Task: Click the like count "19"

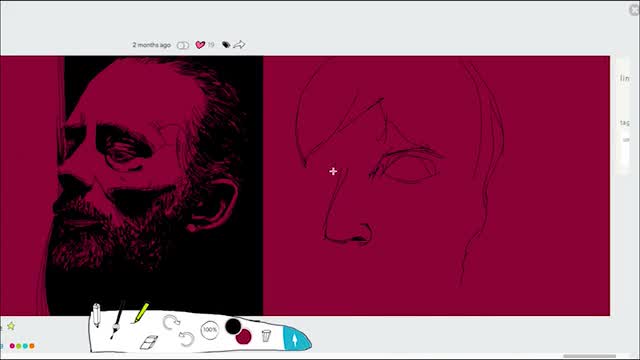Action: [211, 45]
